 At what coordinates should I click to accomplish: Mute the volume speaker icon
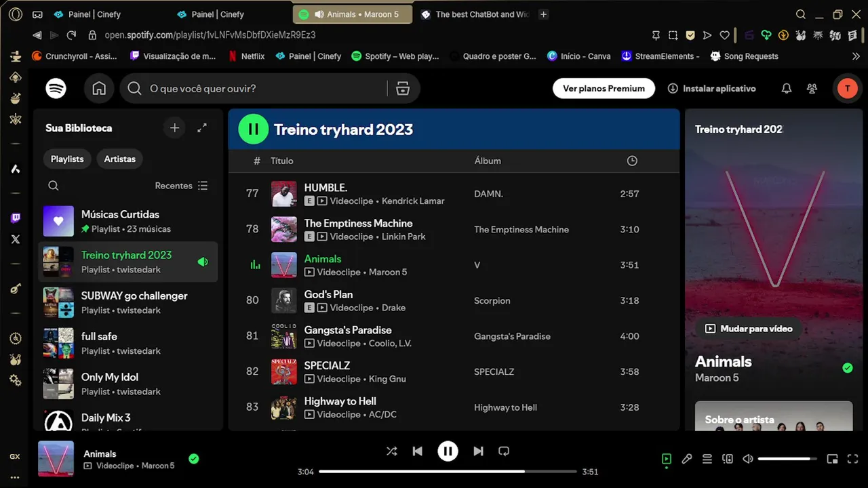click(x=748, y=459)
